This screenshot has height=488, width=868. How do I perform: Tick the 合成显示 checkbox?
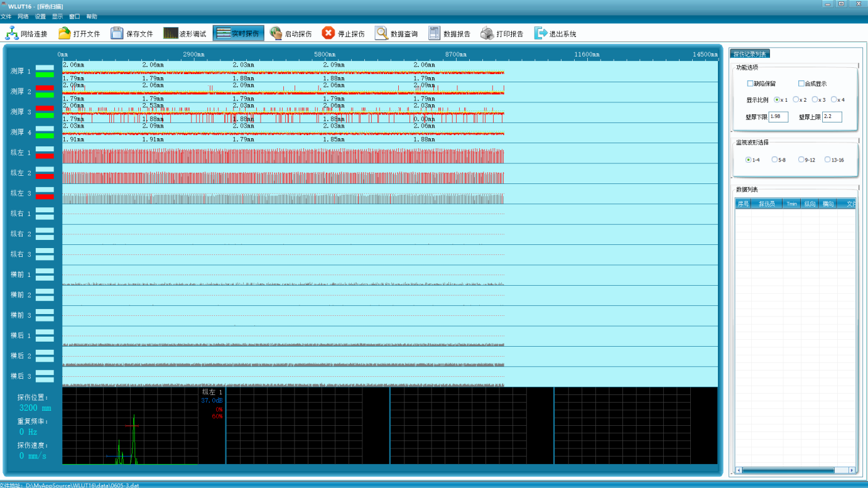coord(801,84)
